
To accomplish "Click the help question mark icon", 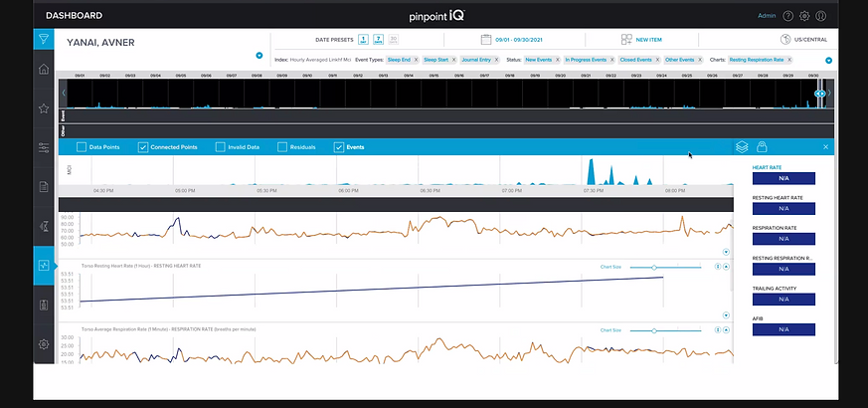I will pos(787,16).
